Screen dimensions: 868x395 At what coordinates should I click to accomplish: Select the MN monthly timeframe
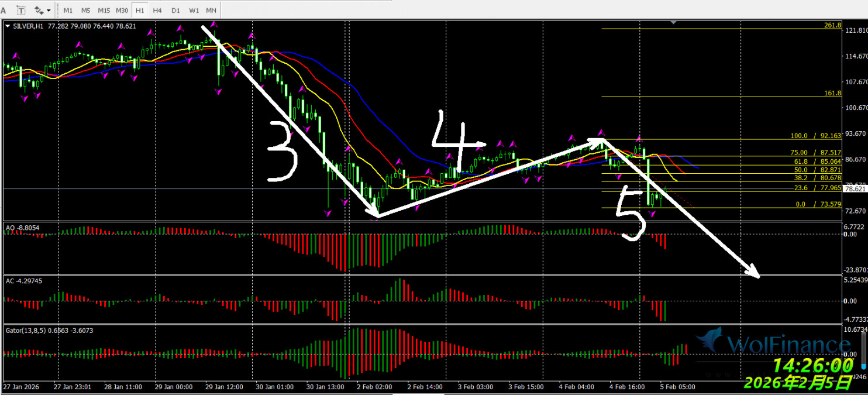pos(211,10)
